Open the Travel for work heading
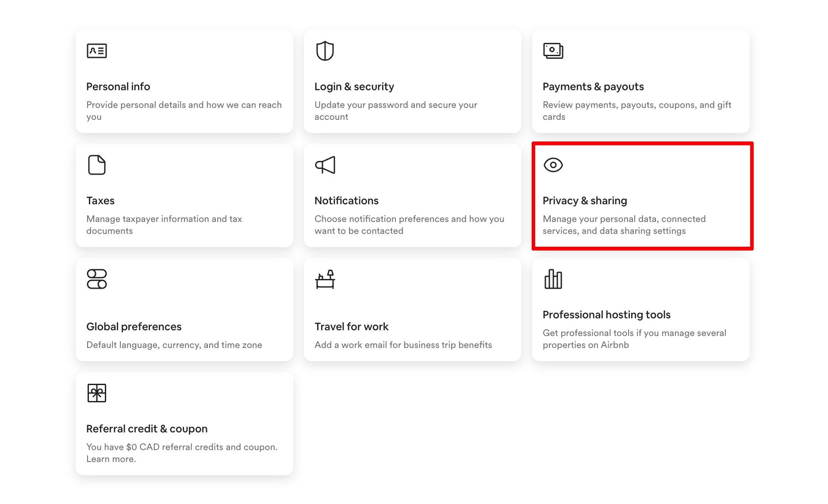This screenshot has height=504, width=828. (x=352, y=327)
